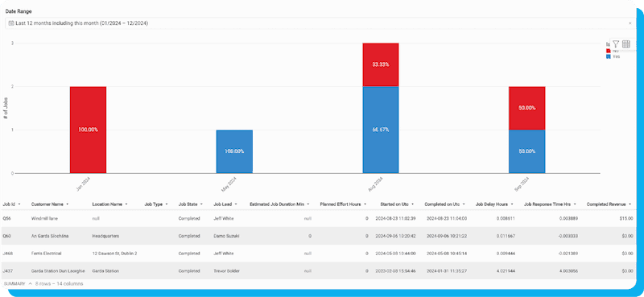This screenshot has height=297, width=644.
Task: Open the Job State column dropdown
Action: 202,204
